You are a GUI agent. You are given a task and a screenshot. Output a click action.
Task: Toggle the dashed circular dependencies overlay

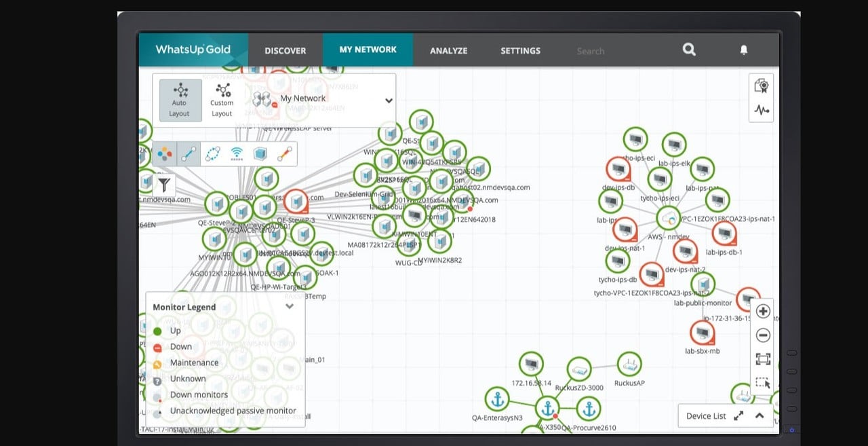(x=213, y=154)
